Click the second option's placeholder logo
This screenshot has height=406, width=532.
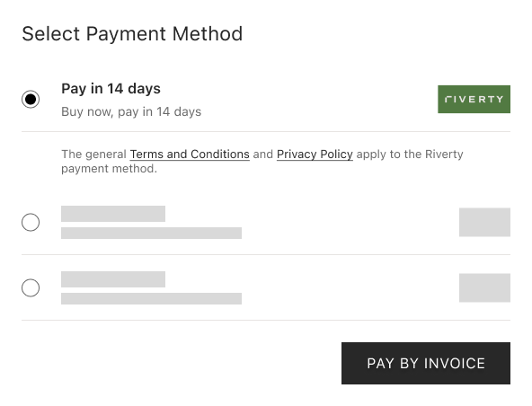pos(484,222)
